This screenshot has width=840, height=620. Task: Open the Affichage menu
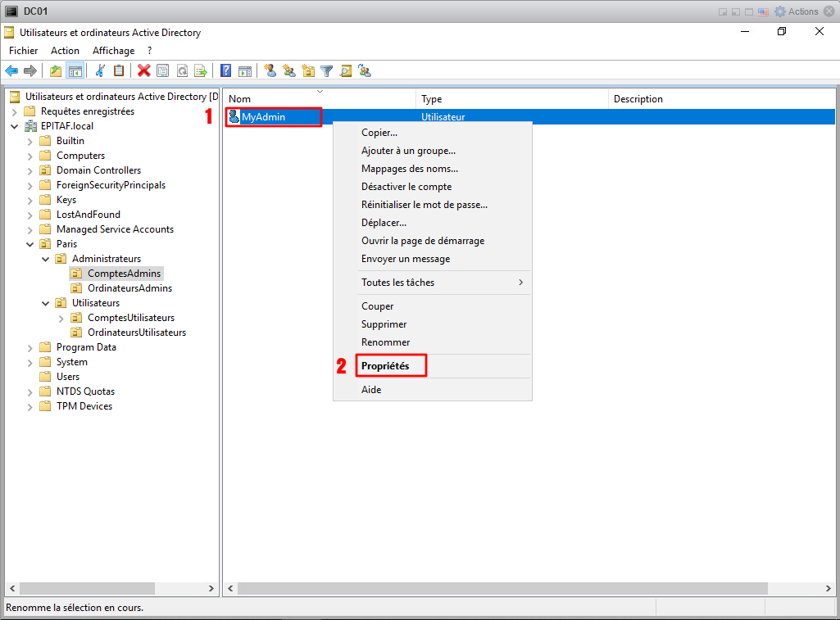click(113, 51)
